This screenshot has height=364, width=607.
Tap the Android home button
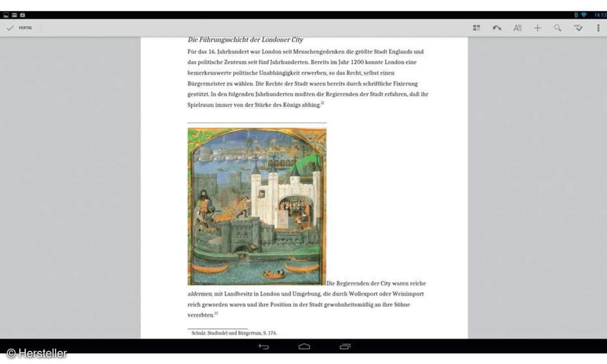(304, 346)
